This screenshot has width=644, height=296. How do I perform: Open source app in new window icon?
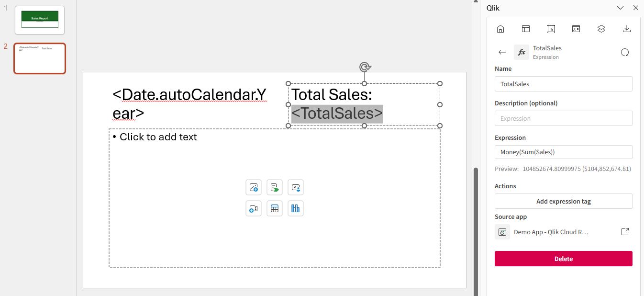pyautogui.click(x=625, y=232)
